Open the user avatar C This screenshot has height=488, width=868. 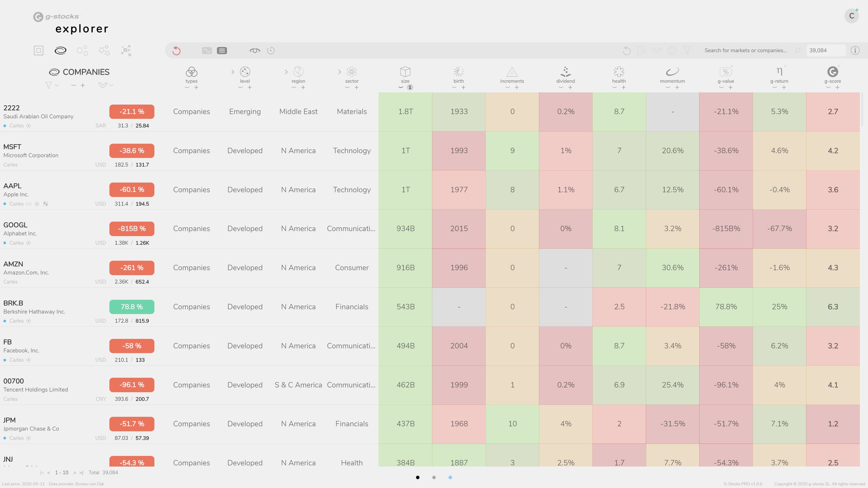[x=851, y=16]
